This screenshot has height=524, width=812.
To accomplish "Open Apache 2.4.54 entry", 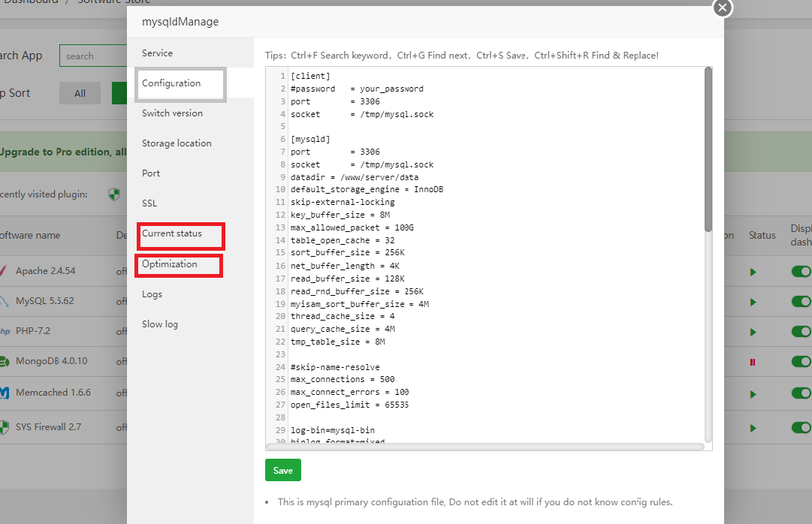I will click(46, 271).
